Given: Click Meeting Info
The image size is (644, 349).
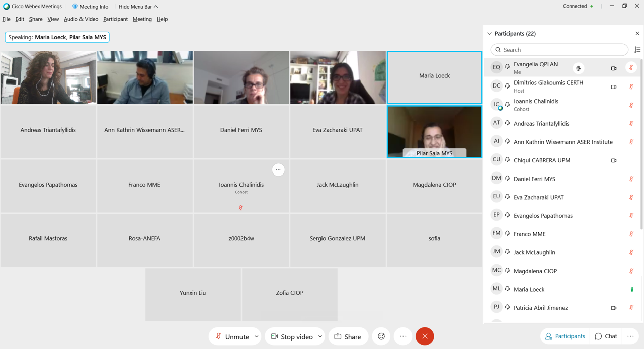Looking at the screenshot, I should [x=90, y=7].
